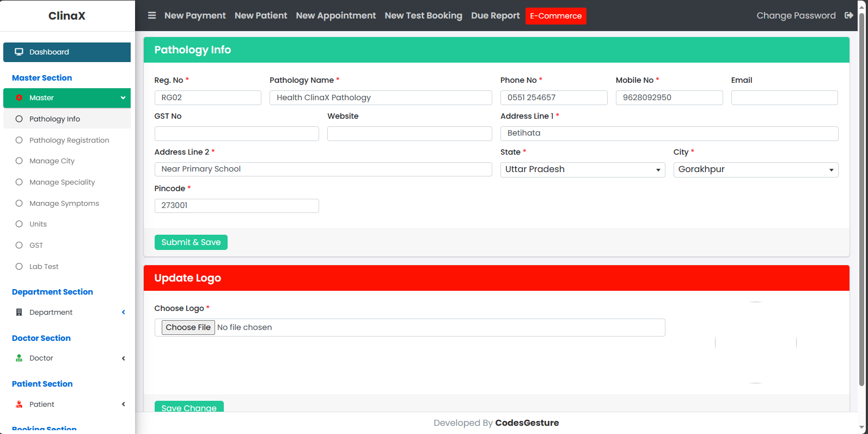This screenshot has width=868, height=434.
Task: Click the red gear icon next to Master
Action: pos(19,98)
